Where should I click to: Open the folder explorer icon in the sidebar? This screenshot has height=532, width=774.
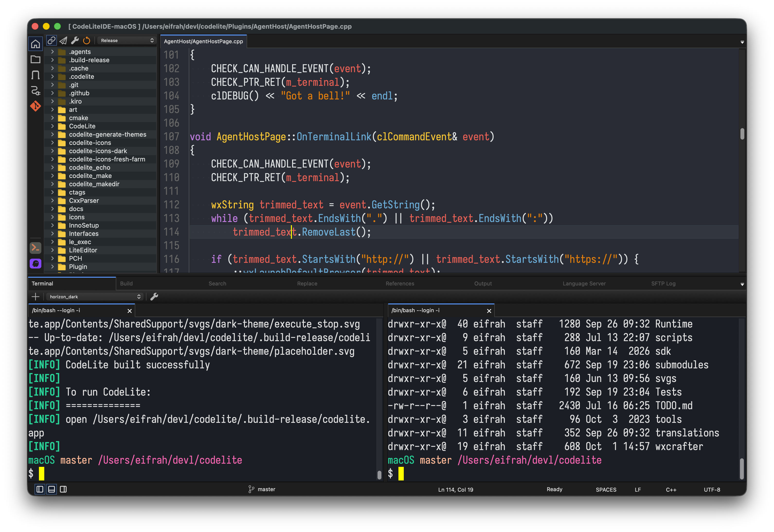35,59
